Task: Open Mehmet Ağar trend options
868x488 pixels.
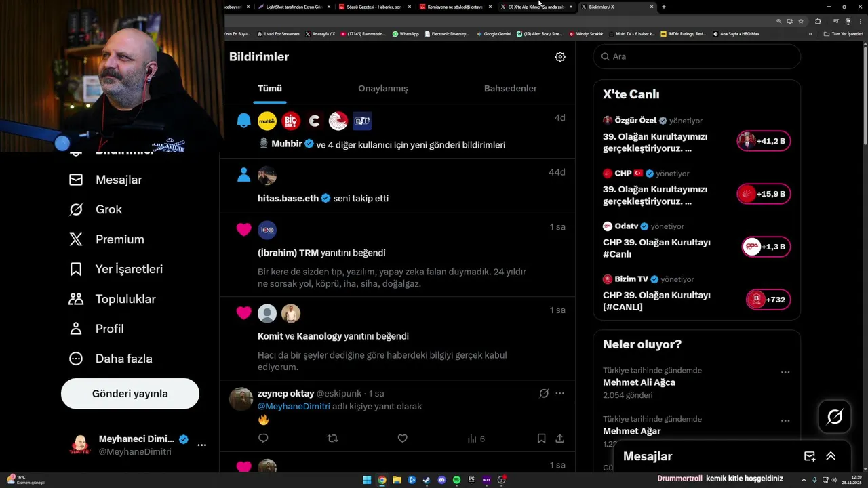Action: click(785, 420)
